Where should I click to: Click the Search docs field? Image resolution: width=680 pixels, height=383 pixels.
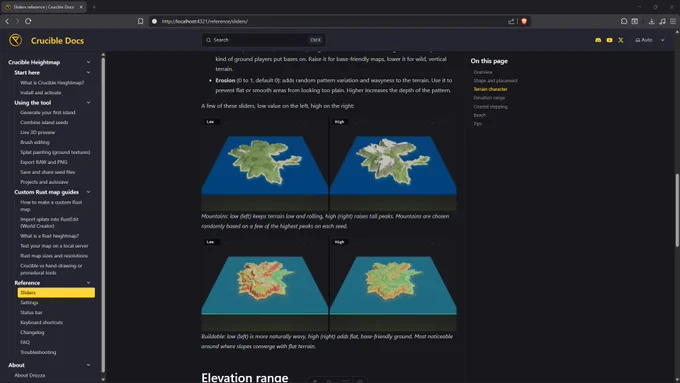click(x=264, y=40)
